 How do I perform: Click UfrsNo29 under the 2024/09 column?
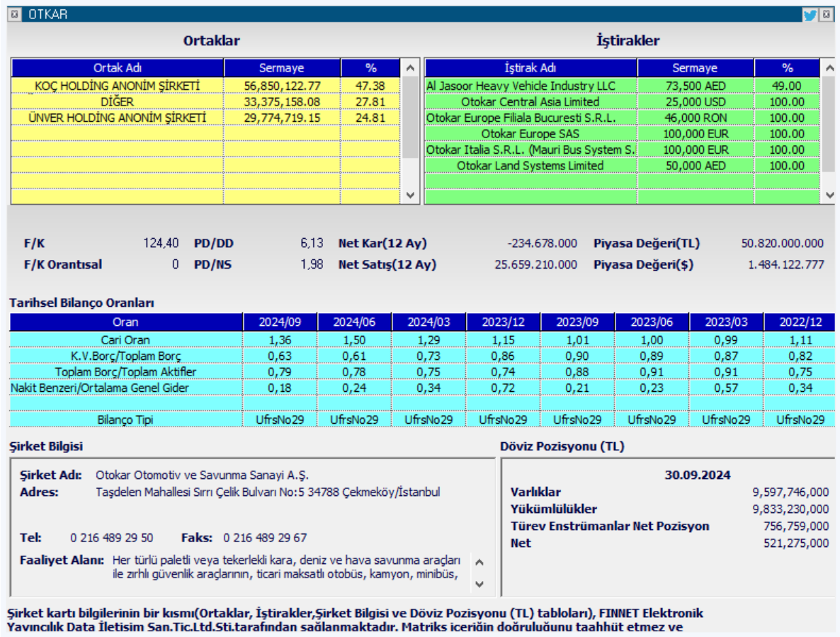pyautogui.click(x=280, y=419)
